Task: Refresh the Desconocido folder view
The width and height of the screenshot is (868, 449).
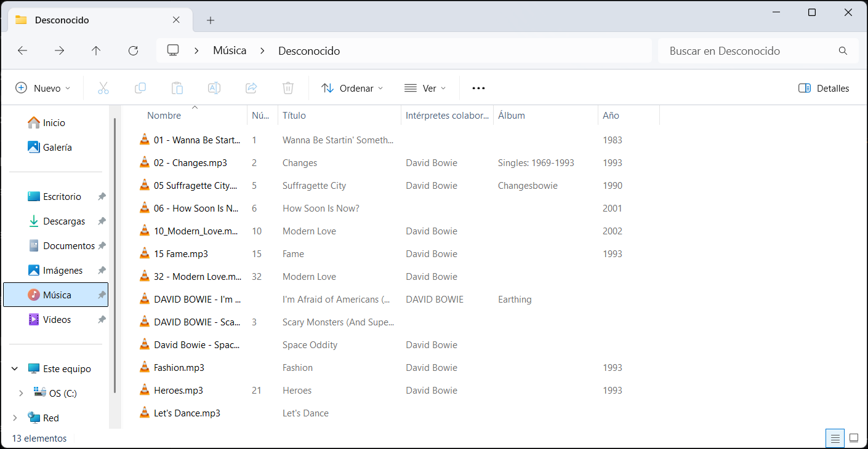Action: click(x=133, y=51)
